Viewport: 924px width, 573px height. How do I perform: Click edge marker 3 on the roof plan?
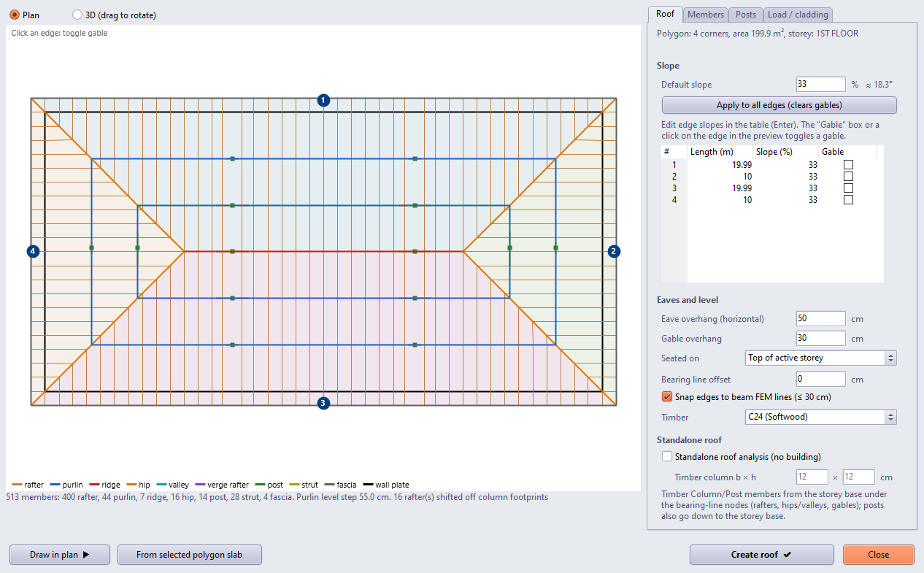324,402
